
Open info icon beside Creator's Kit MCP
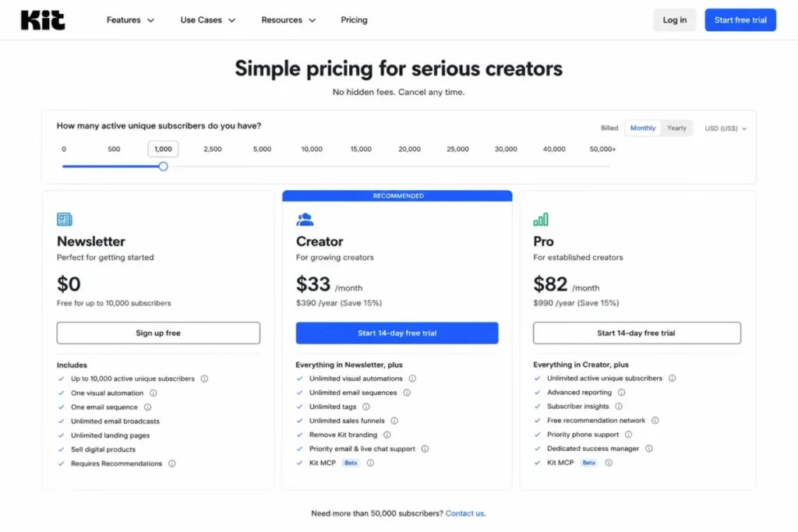(x=370, y=463)
